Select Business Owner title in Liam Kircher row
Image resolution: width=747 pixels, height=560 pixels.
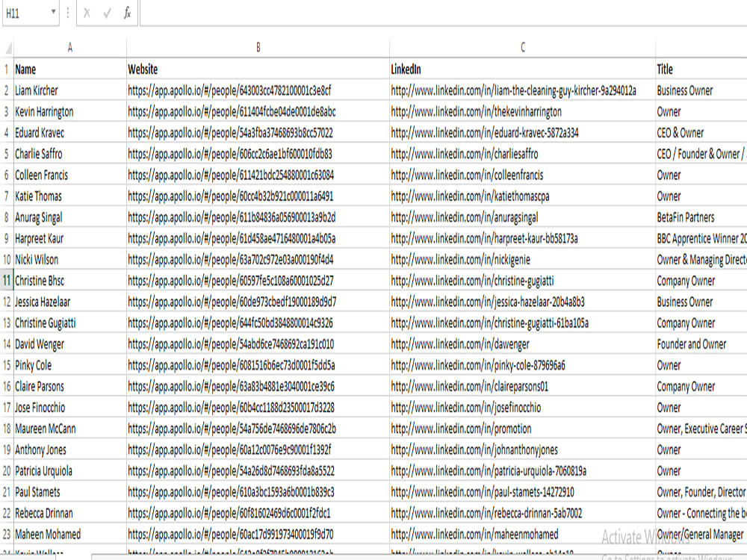point(701,90)
